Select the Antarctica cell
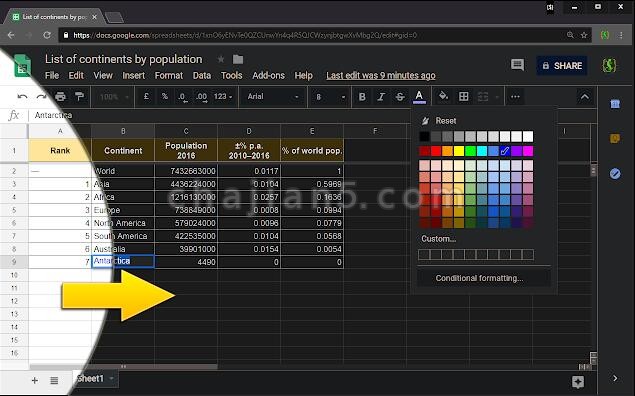Image resolution: width=635 pixels, height=396 pixels. click(123, 261)
